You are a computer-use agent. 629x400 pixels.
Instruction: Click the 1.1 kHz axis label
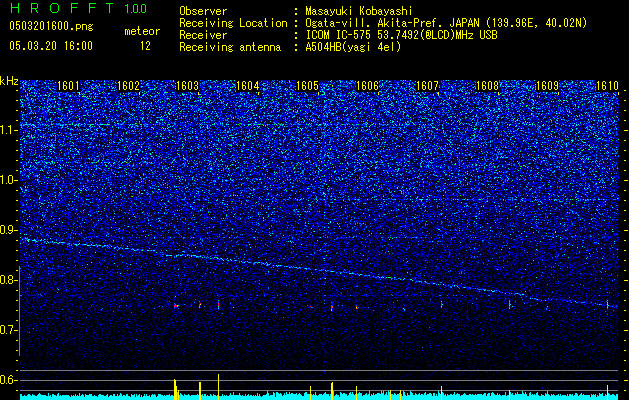click(9, 130)
